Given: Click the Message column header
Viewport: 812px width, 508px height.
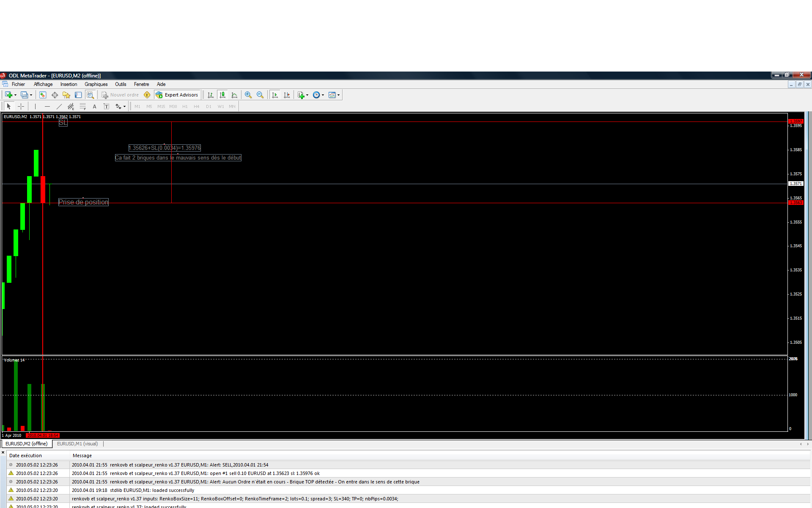Looking at the screenshot, I should pos(82,456).
